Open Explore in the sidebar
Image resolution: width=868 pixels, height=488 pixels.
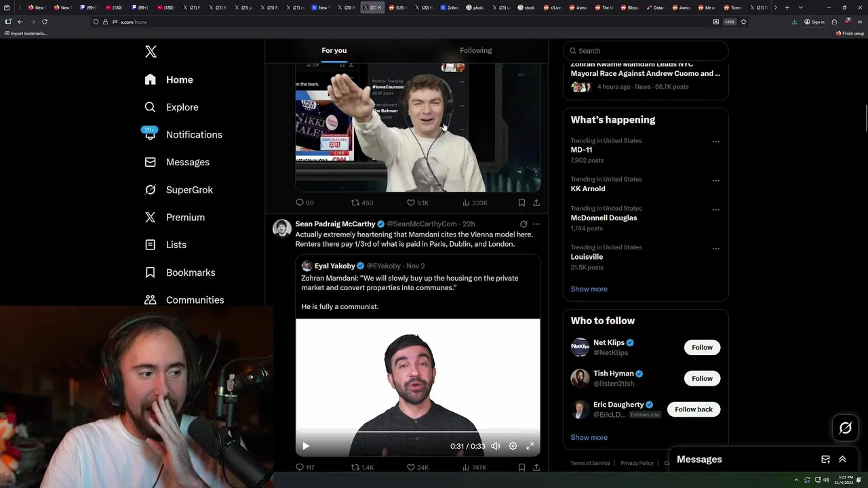click(172, 107)
